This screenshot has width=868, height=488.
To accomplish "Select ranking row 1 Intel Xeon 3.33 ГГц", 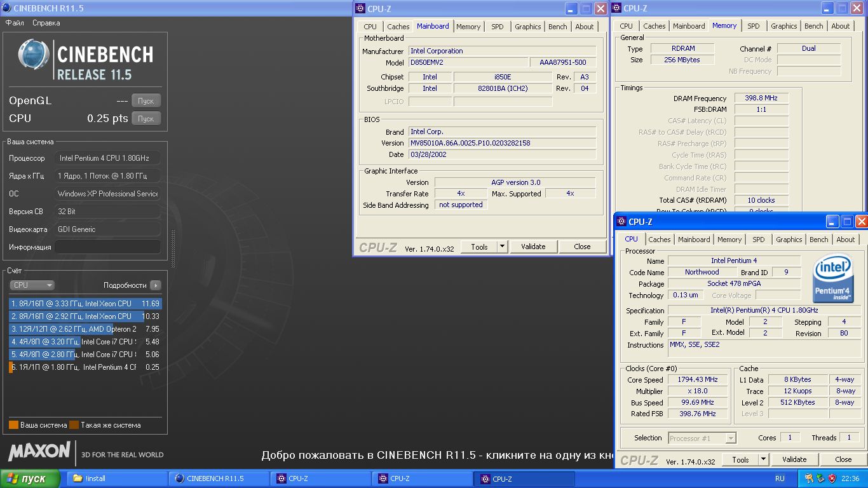I will coord(85,304).
